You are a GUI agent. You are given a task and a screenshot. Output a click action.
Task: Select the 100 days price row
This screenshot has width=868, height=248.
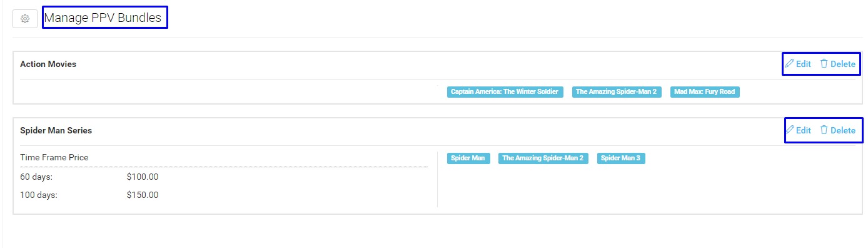pos(224,195)
